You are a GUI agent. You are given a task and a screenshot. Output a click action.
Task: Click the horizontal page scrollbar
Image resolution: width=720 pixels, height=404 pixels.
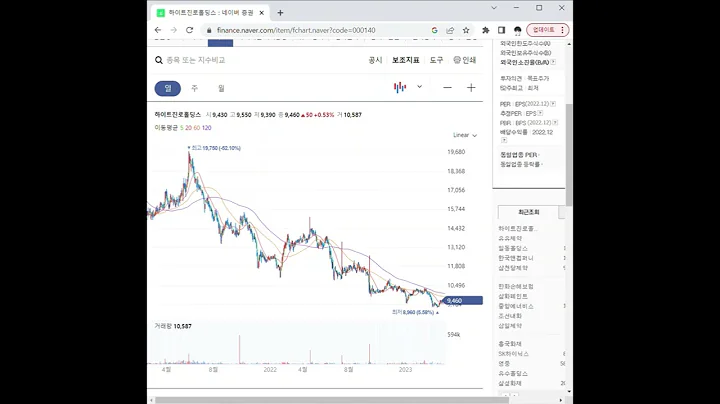(332, 400)
